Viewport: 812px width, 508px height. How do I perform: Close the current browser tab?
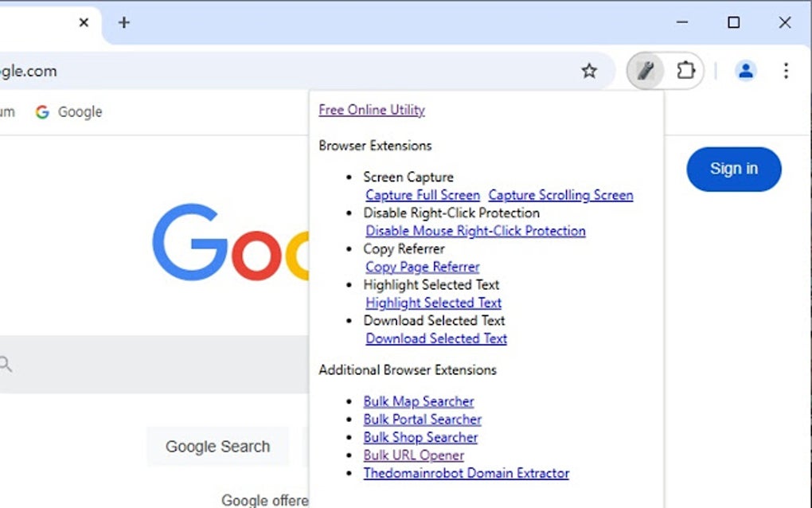[84, 22]
